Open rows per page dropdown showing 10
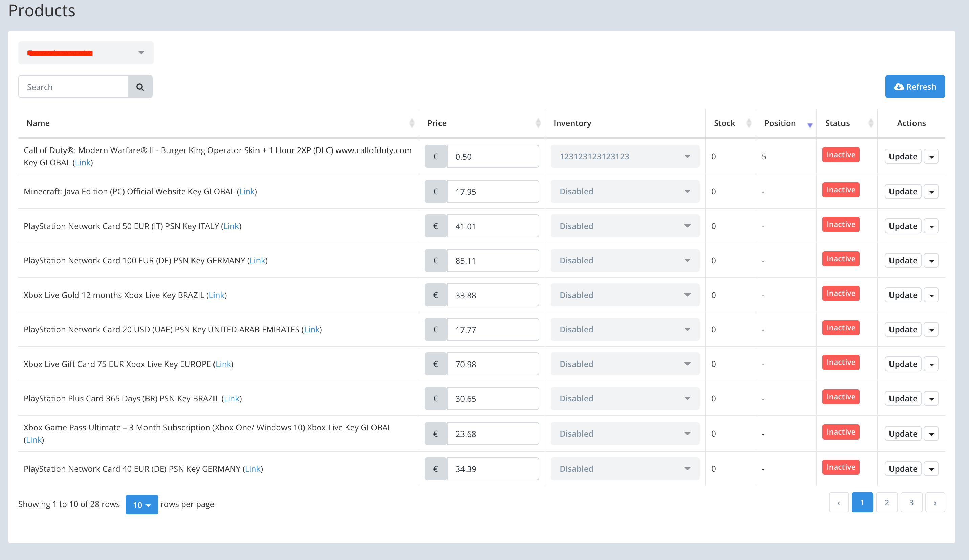 pyautogui.click(x=141, y=505)
